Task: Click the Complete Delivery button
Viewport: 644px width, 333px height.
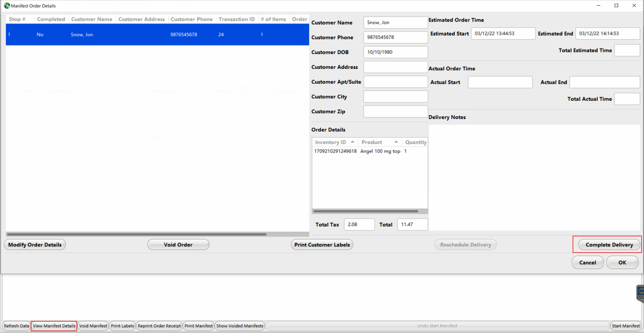Action: point(609,245)
